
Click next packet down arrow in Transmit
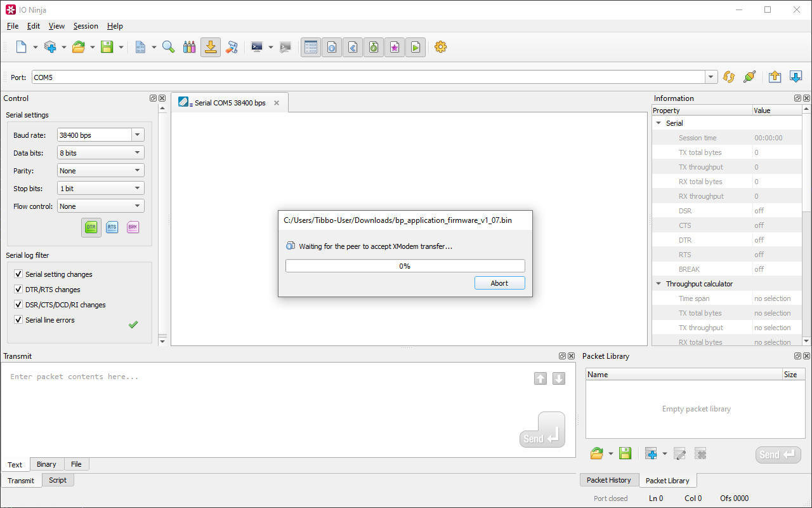pos(559,378)
